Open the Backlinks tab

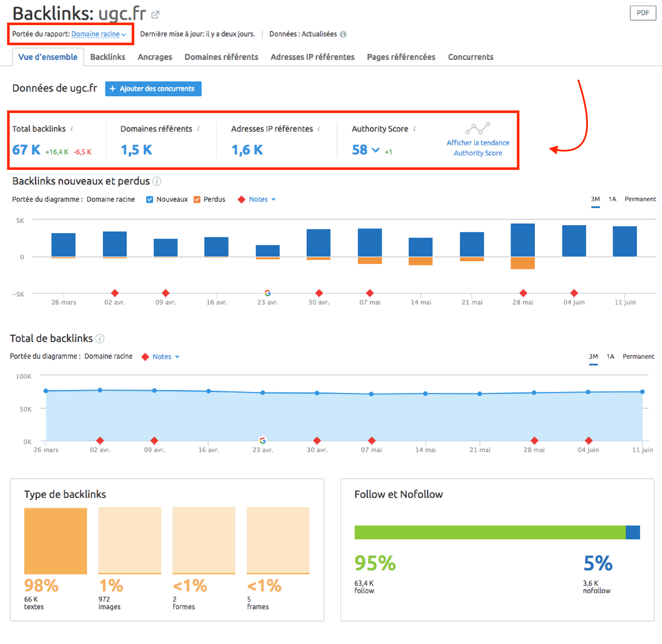click(x=107, y=57)
